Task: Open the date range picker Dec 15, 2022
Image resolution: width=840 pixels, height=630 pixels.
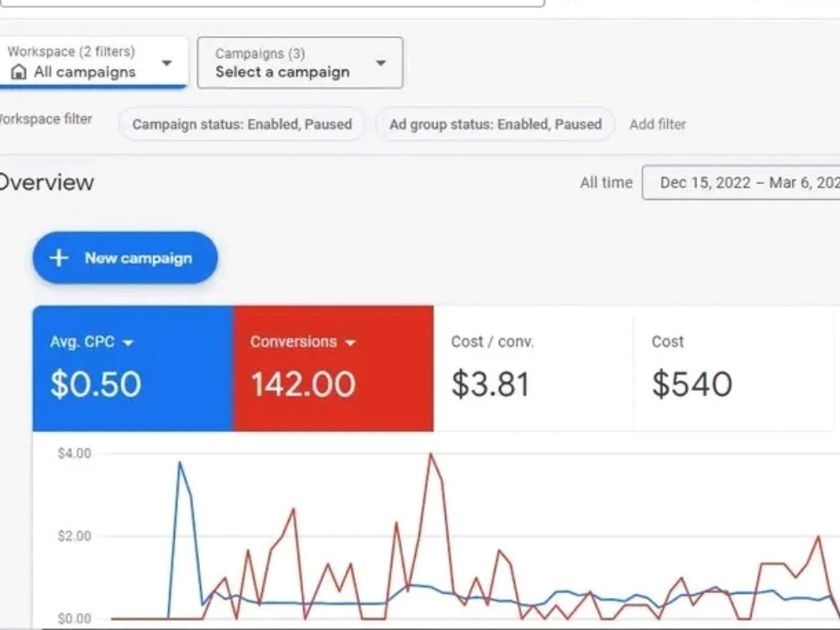Action: click(x=742, y=182)
